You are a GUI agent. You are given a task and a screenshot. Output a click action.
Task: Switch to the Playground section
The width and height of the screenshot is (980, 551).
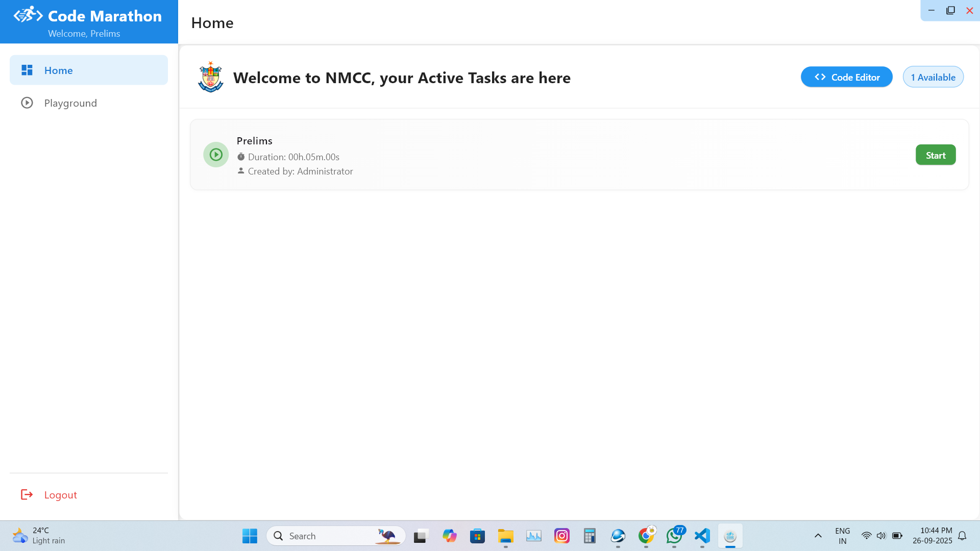point(70,103)
